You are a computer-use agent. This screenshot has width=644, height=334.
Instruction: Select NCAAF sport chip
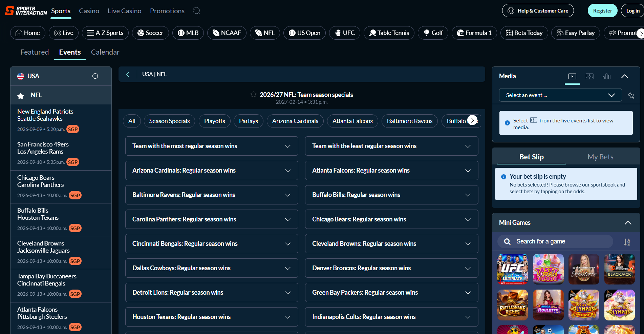pos(227,33)
